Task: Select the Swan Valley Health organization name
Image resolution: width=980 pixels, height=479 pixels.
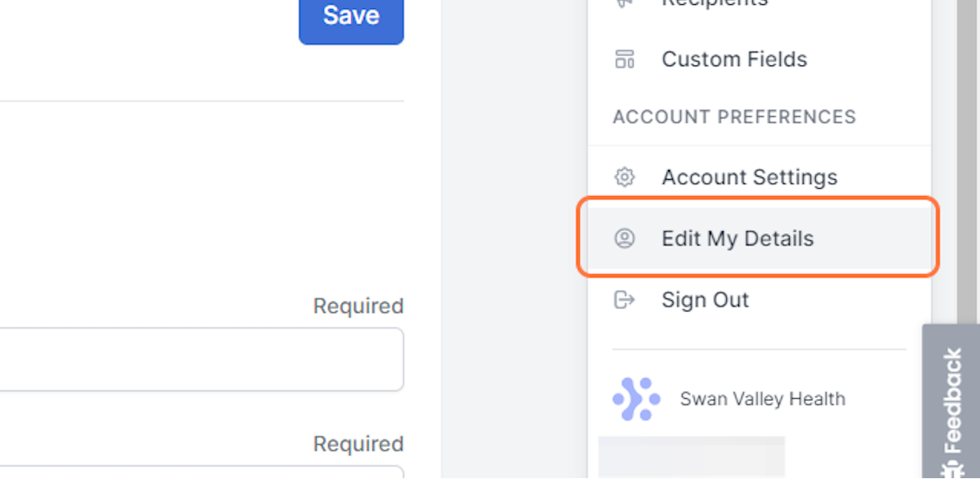Action: [763, 399]
